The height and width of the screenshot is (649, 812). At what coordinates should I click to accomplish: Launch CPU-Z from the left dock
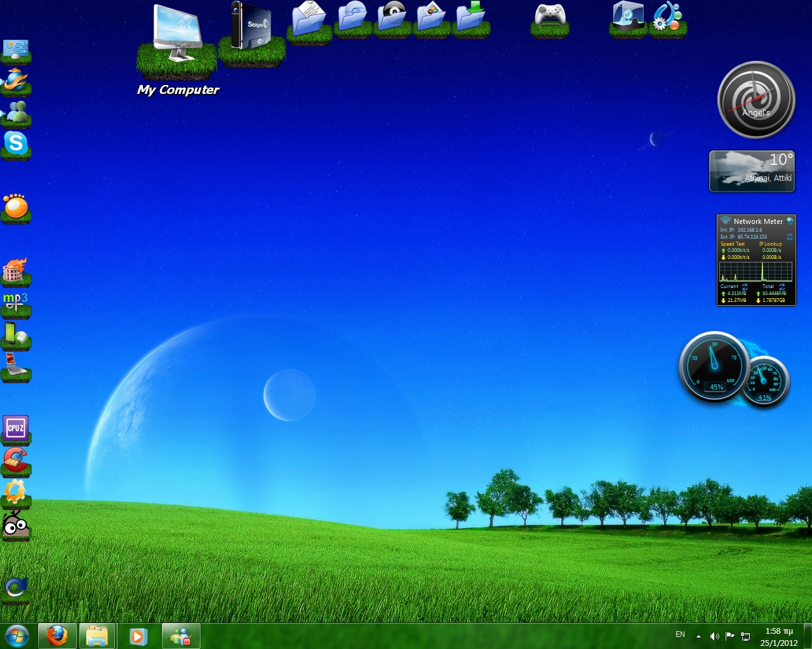tap(16, 429)
